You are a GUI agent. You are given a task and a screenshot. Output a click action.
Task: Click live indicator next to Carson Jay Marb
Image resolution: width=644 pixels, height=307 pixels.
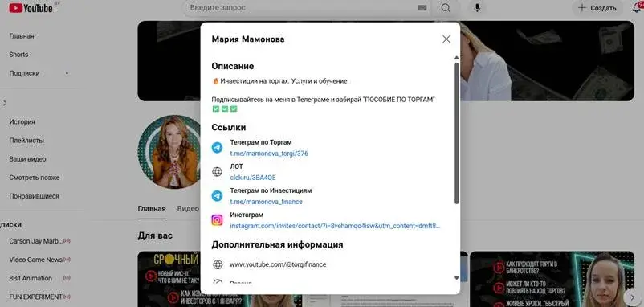tap(67, 241)
